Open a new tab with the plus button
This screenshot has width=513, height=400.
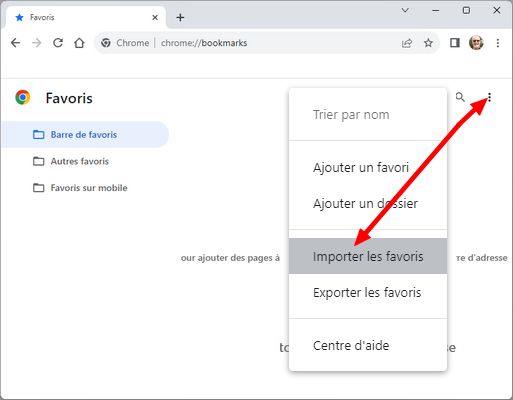point(180,17)
